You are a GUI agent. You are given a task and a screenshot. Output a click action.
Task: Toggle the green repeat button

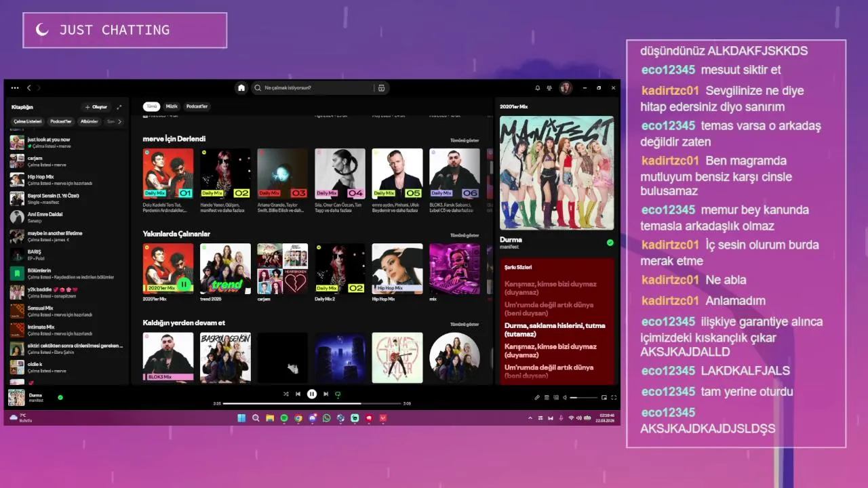(x=338, y=394)
